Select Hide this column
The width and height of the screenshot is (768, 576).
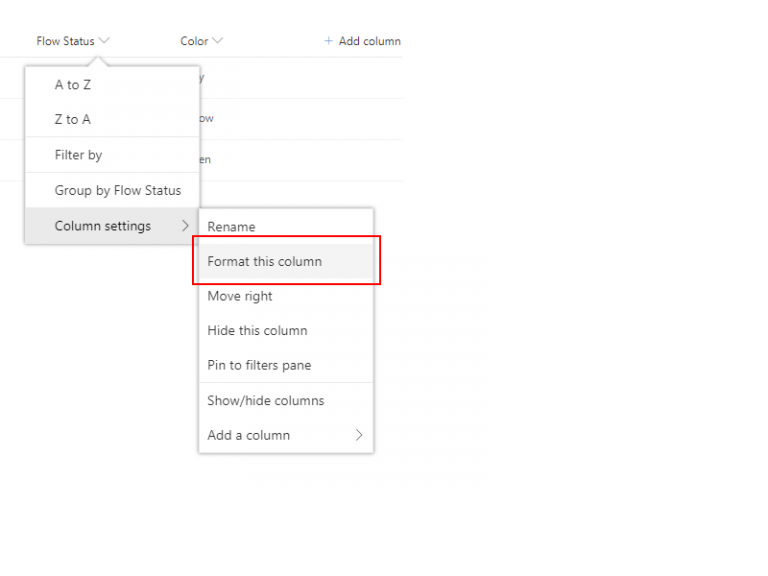(257, 330)
